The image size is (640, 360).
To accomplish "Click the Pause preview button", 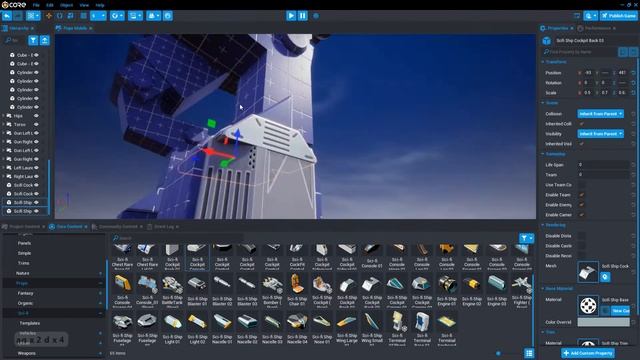I will [x=302, y=16].
